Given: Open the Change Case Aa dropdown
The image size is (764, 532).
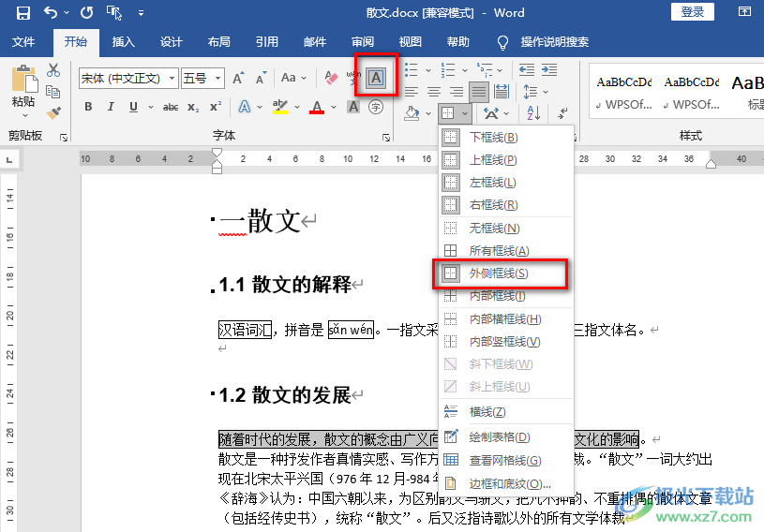Looking at the screenshot, I should pos(293,78).
